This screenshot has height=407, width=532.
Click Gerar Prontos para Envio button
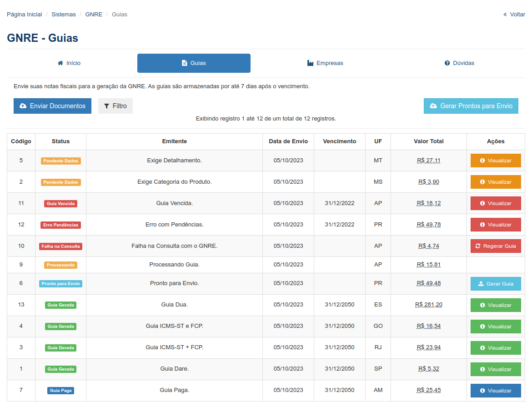(x=471, y=106)
